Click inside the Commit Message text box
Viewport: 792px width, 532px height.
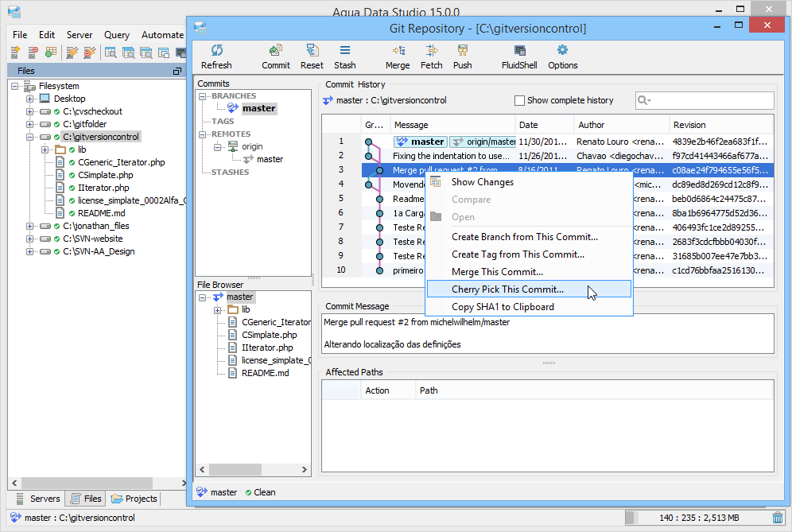click(x=548, y=333)
